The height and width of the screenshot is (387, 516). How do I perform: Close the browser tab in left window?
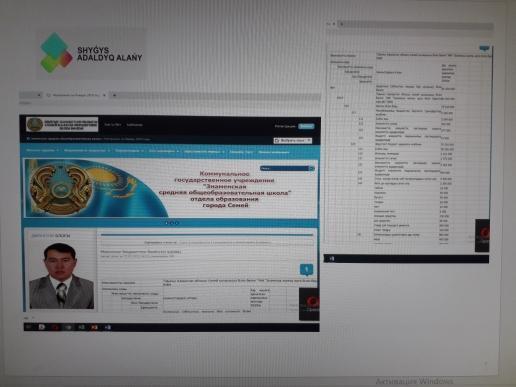pyautogui.click(x=104, y=95)
